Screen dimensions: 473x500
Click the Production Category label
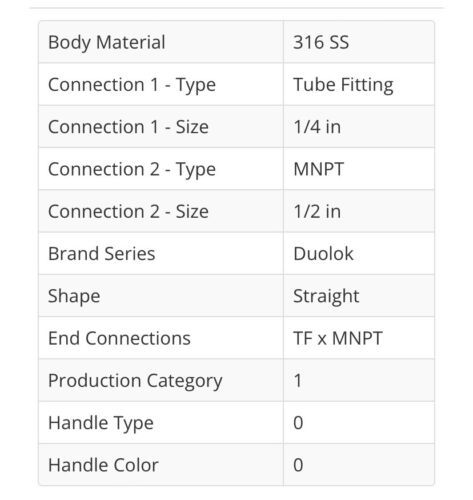135,381
